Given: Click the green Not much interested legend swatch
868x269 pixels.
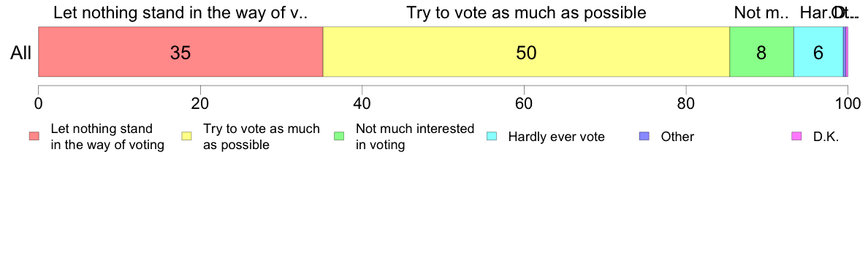Looking at the screenshot, I should [339, 136].
